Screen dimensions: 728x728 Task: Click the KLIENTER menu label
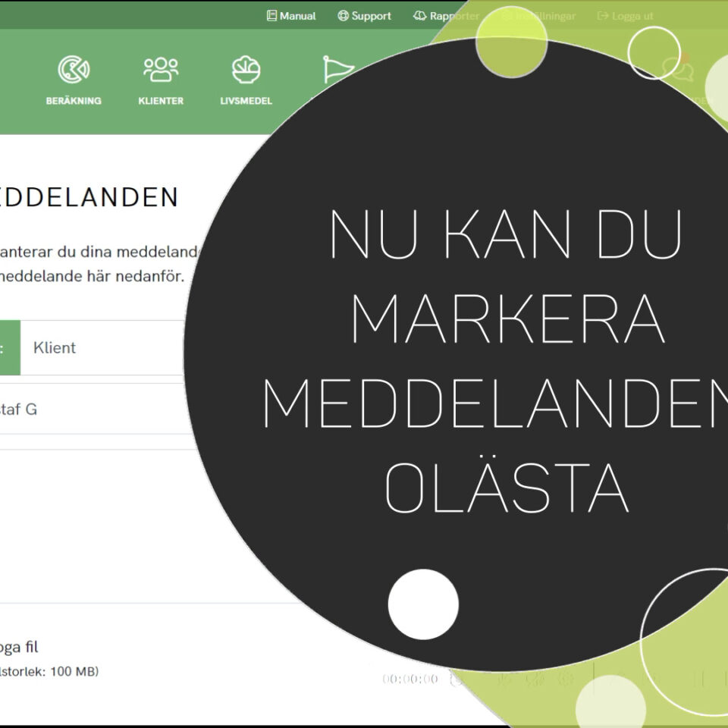coord(161,101)
